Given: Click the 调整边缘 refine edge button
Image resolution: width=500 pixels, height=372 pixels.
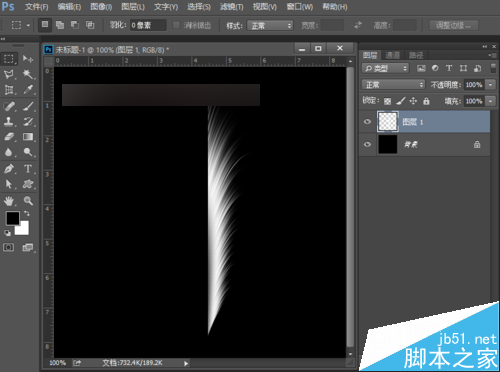Looking at the screenshot, I should [453, 25].
